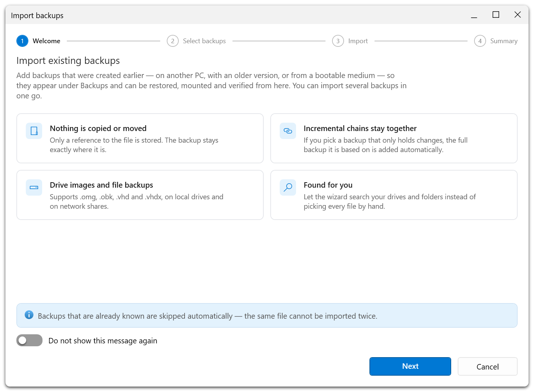
Task: Maximize the Import backups window
Action: pos(496,15)
